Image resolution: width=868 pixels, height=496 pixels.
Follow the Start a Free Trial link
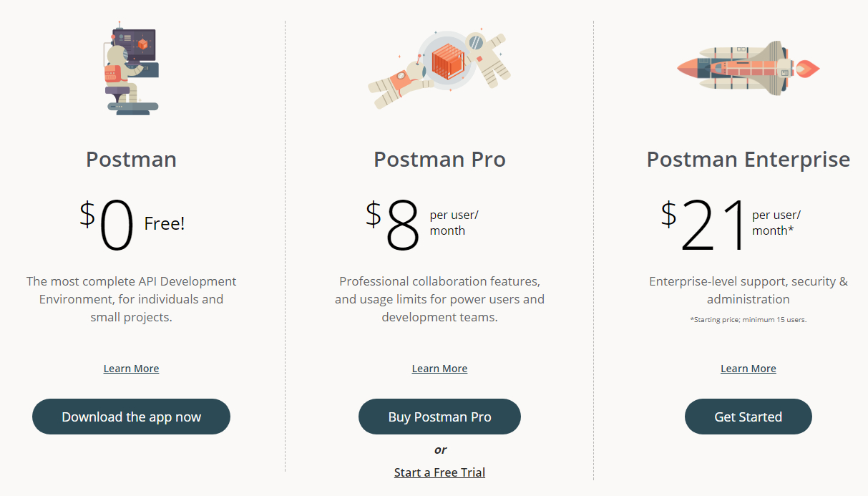pos(439,472)
